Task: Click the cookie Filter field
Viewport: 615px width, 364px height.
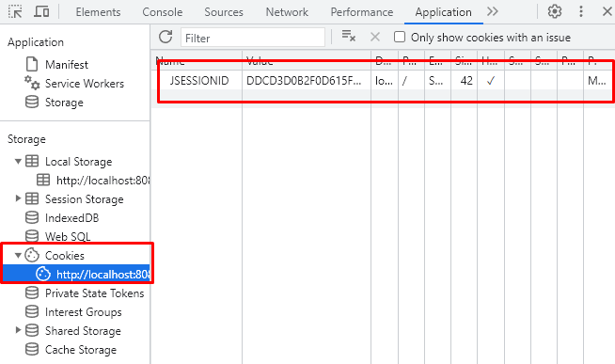Action: click(x=253, y=38)
